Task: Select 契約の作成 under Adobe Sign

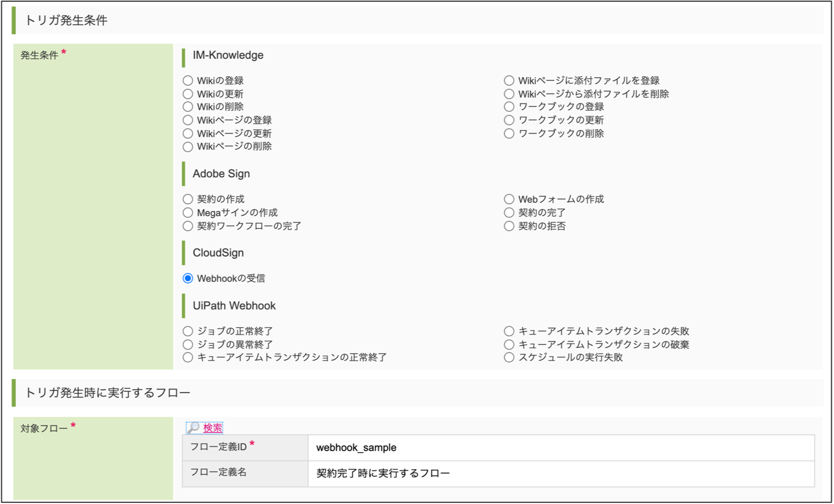Action: point(187,199)
